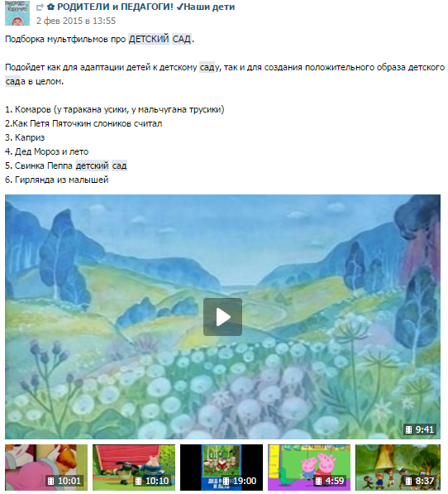Image resolution: width=448 pixels, height=494 pixels.
Task: Play the main dandelion meadow video
Action: click(x=222, y=317)
